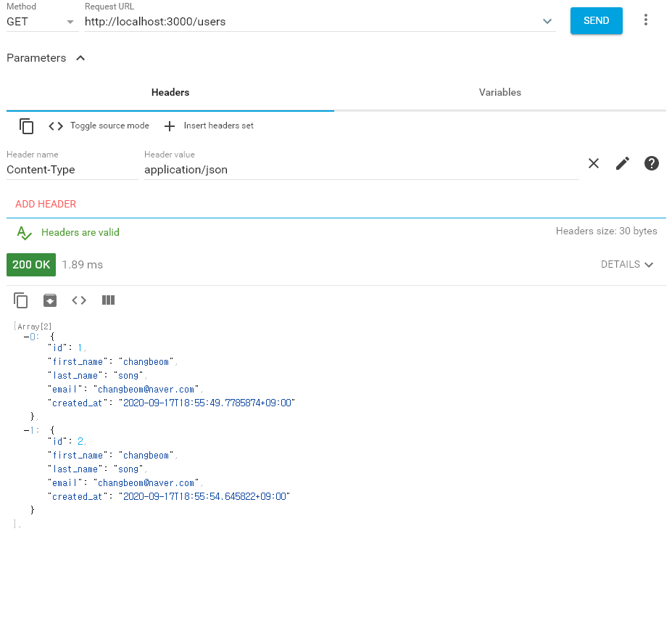Viewport: 672px width, 629px height.
Task: Toggle source mode for headers
Action: click(99, 126)
